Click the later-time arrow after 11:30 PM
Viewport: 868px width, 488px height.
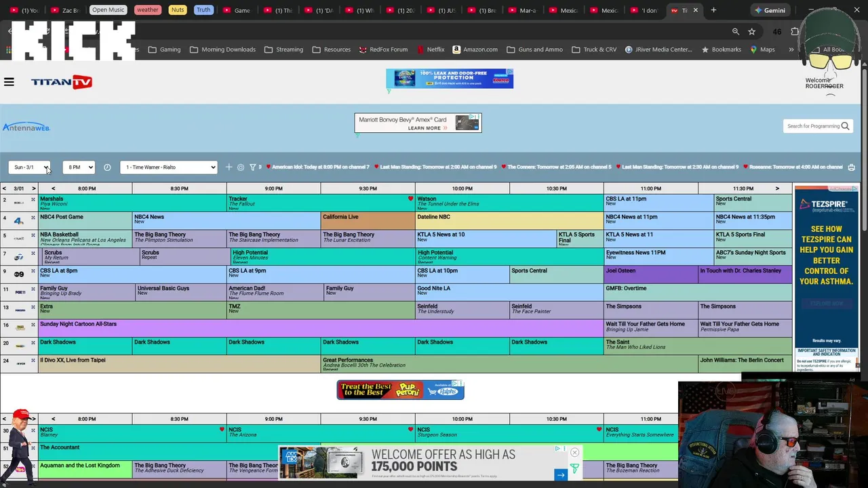coord(777,188)
